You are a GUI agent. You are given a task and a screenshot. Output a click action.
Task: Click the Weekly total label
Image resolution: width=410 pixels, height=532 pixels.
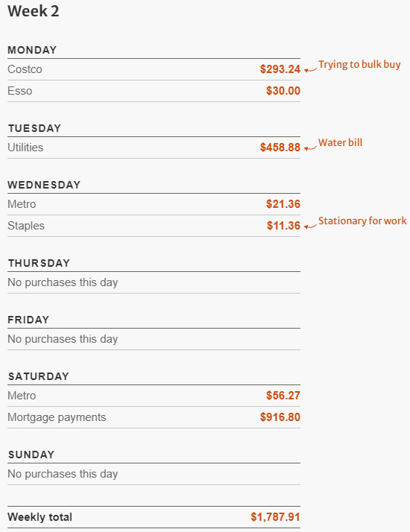[x=40, y=517]
